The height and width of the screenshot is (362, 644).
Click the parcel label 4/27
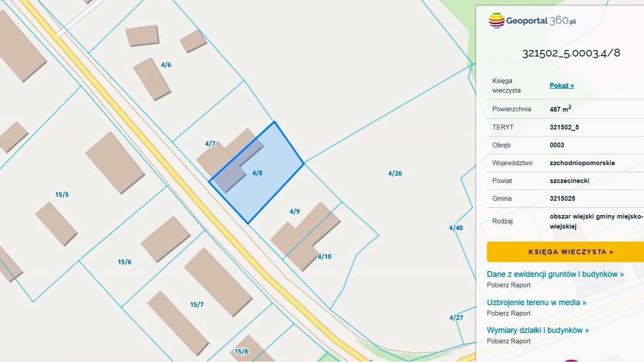(x=456, y=318)
